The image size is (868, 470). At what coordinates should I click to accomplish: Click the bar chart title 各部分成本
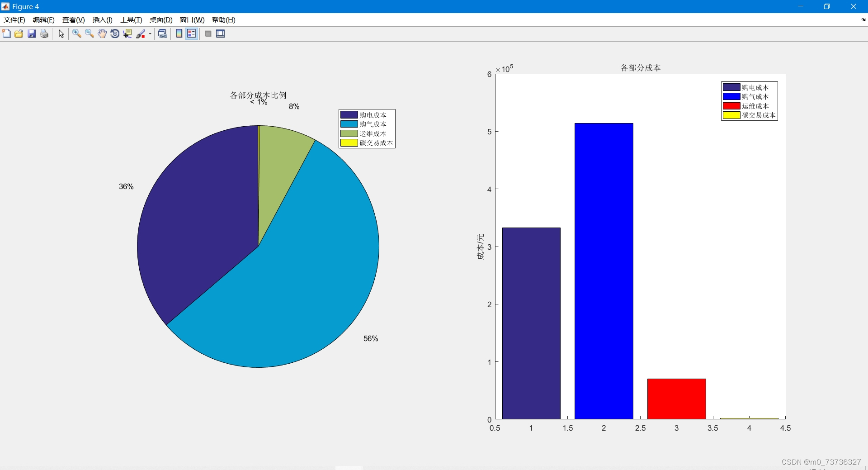tap(641, 68)
